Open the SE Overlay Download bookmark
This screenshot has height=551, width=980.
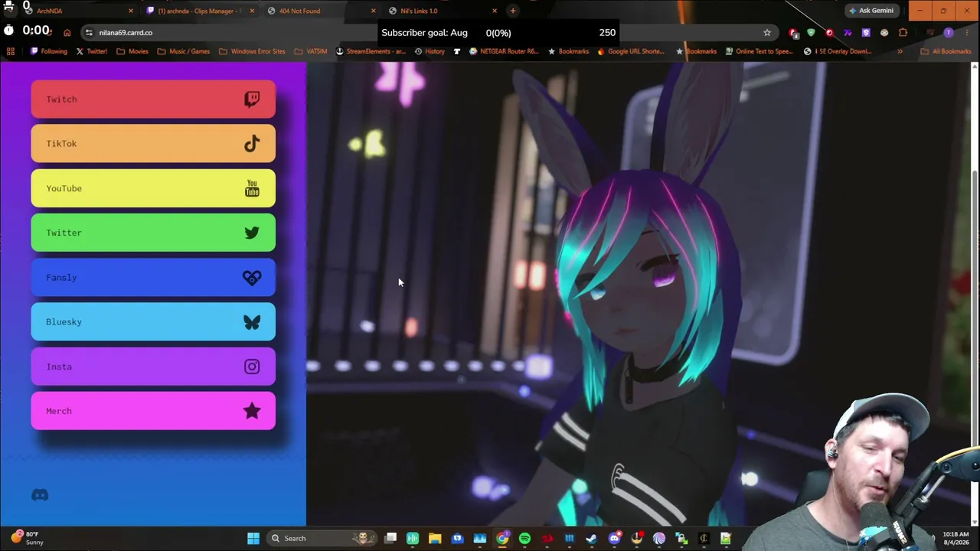(838, 51)
